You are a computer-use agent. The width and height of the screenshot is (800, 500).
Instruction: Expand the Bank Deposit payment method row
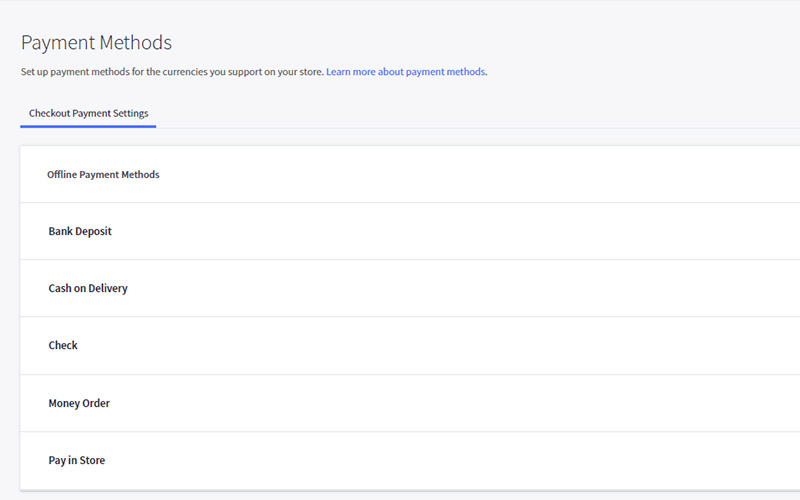coord(410,231)
